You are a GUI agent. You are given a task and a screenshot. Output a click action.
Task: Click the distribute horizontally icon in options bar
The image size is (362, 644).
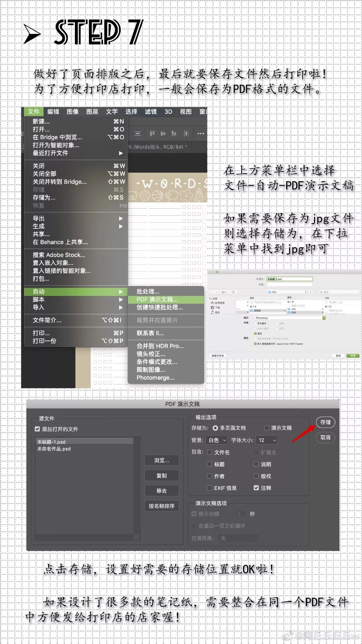coord(186,133)
